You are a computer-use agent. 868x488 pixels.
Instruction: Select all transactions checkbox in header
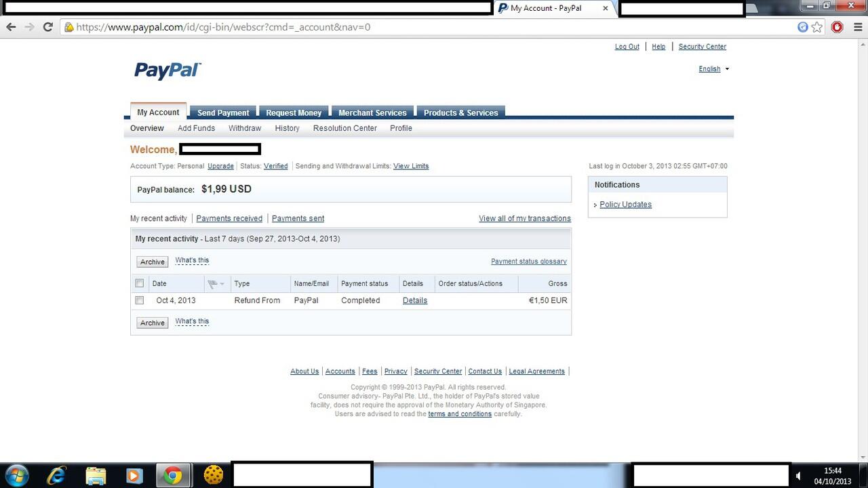pyautogui.click(x=140, y=283)
